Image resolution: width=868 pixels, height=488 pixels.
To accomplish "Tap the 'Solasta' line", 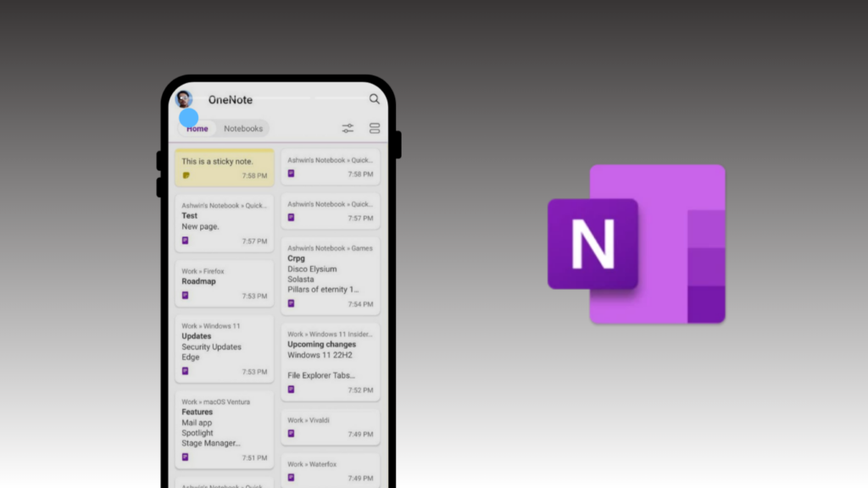I will [301, 280].
